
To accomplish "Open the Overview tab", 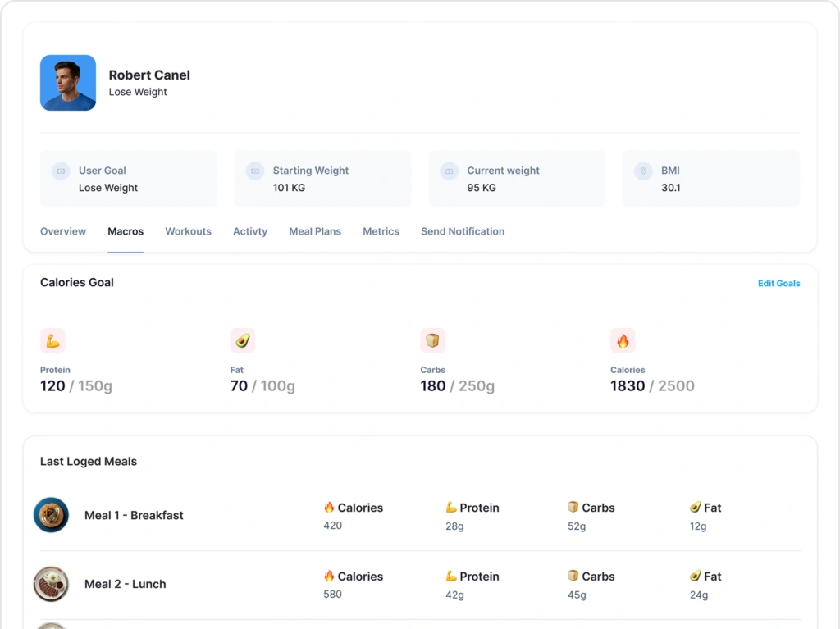I will (63, 231).
